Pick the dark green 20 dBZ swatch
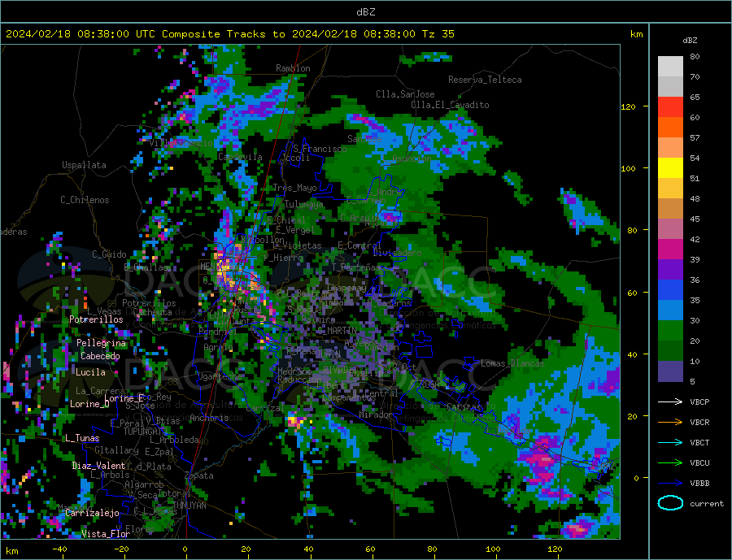 pyautogui.click(x=670, y=351)
